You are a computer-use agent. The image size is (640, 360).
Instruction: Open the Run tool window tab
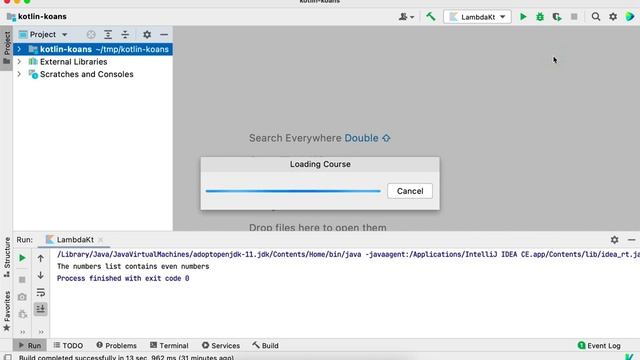coord(30,345)
